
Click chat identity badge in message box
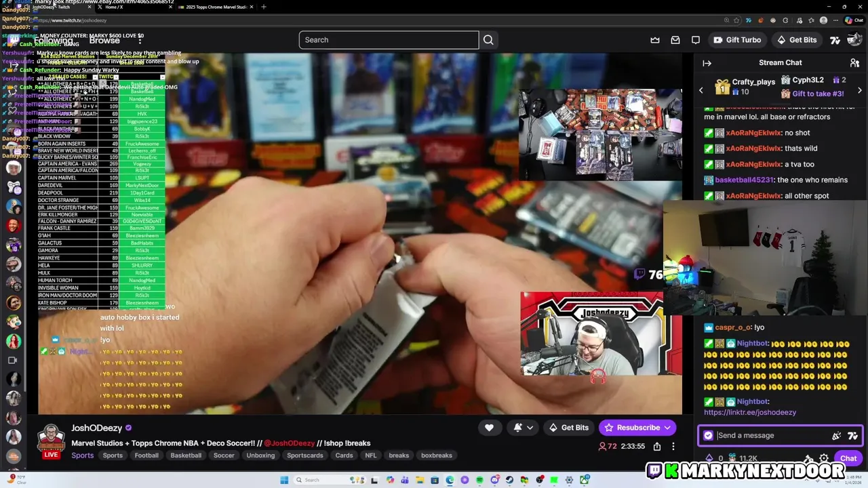click(x=709, y=436)
